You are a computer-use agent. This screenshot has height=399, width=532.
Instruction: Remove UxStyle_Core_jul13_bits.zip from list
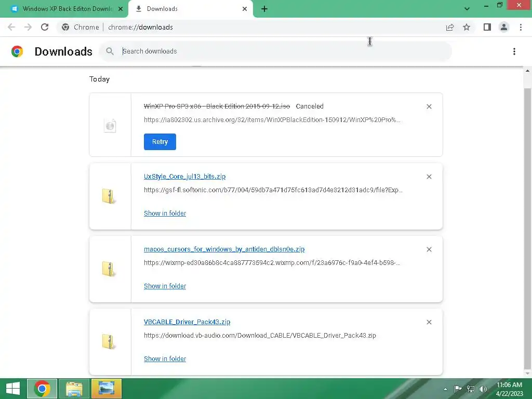click(429, 177)
